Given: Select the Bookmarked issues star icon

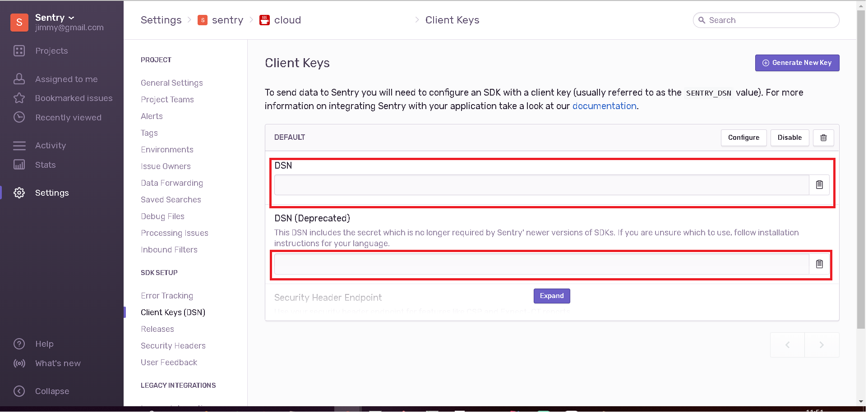Looking at the screenshot, I should click(x=19, y=98).
